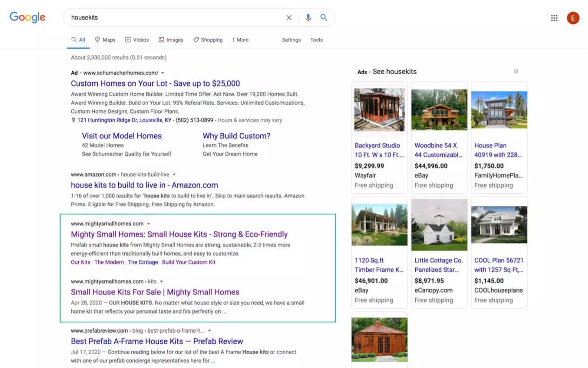Click the COOL Plan 56721 product image
This screenshot has width=588, height=368.
pos(499,225)
